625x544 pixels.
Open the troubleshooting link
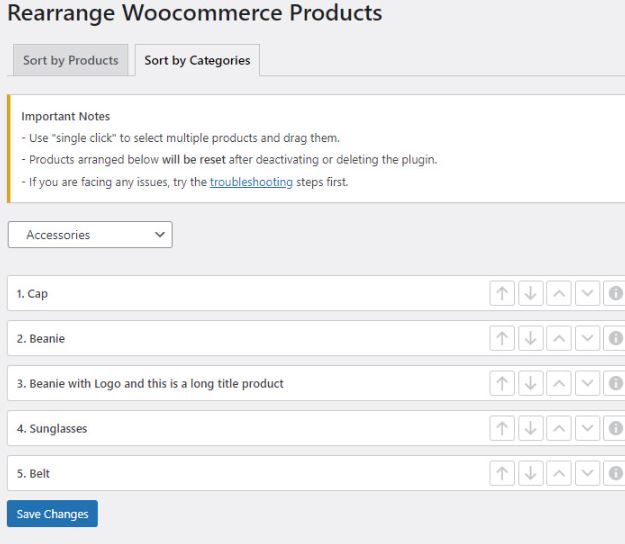point(251,182)
